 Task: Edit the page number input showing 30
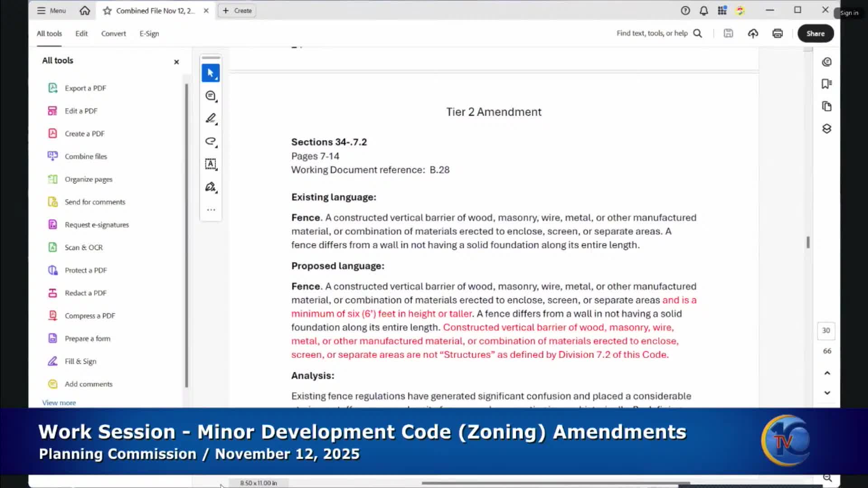click(826, 331)
